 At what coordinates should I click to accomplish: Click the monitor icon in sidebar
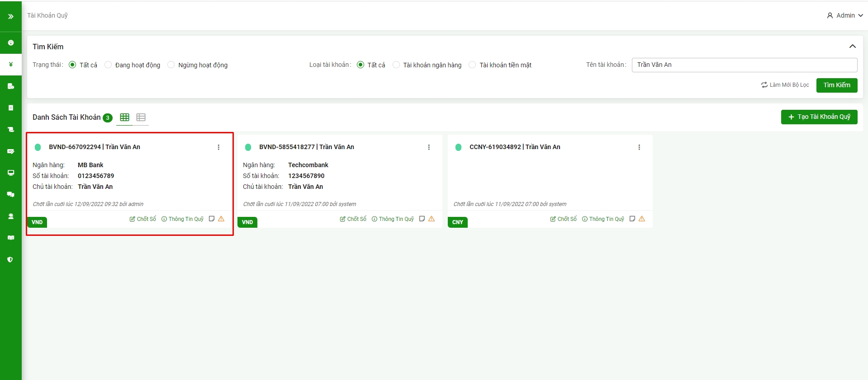coord(10,173)
